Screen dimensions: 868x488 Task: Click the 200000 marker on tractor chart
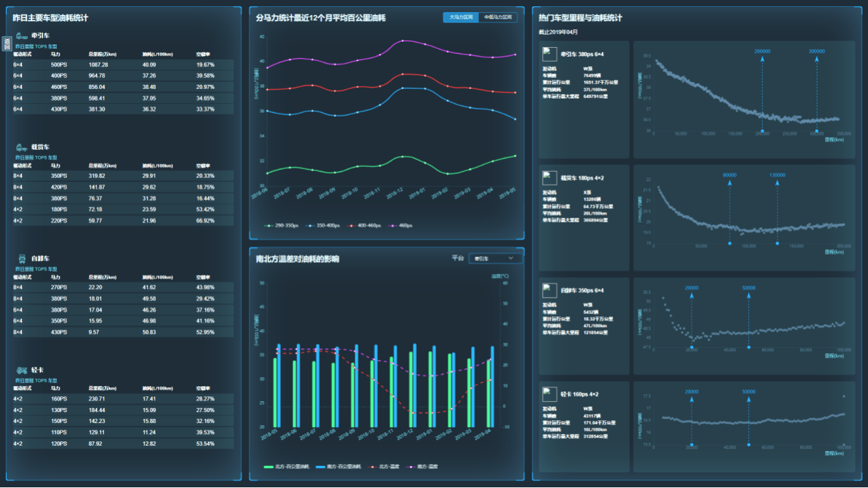point(761,51)
